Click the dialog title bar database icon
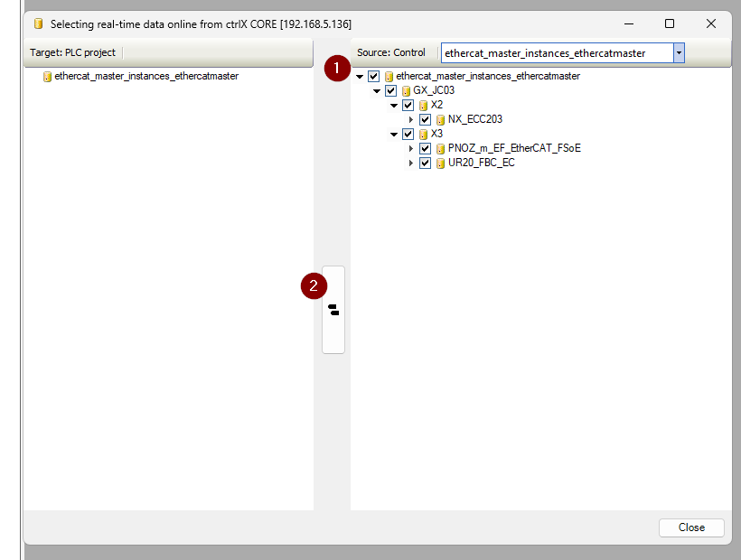Screen dimensions: 741x560 point(39,23)
